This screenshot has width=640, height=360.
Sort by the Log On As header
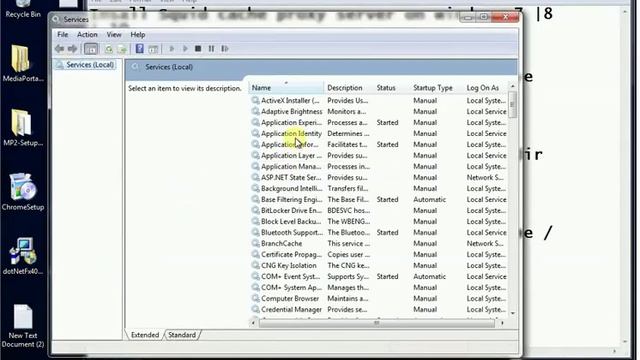pos(486,88)
